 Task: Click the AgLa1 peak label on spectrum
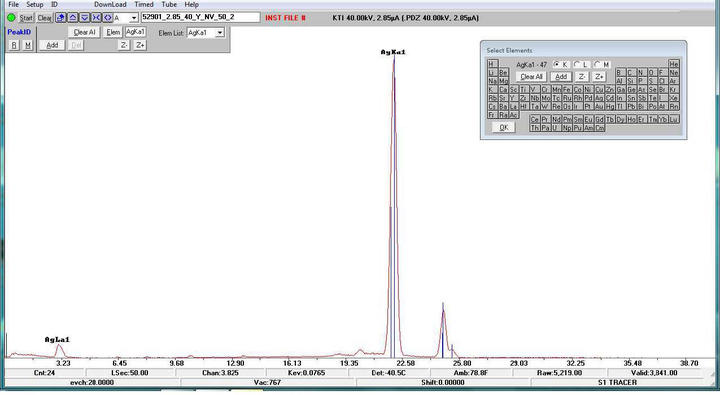click(x=57, y=339)
